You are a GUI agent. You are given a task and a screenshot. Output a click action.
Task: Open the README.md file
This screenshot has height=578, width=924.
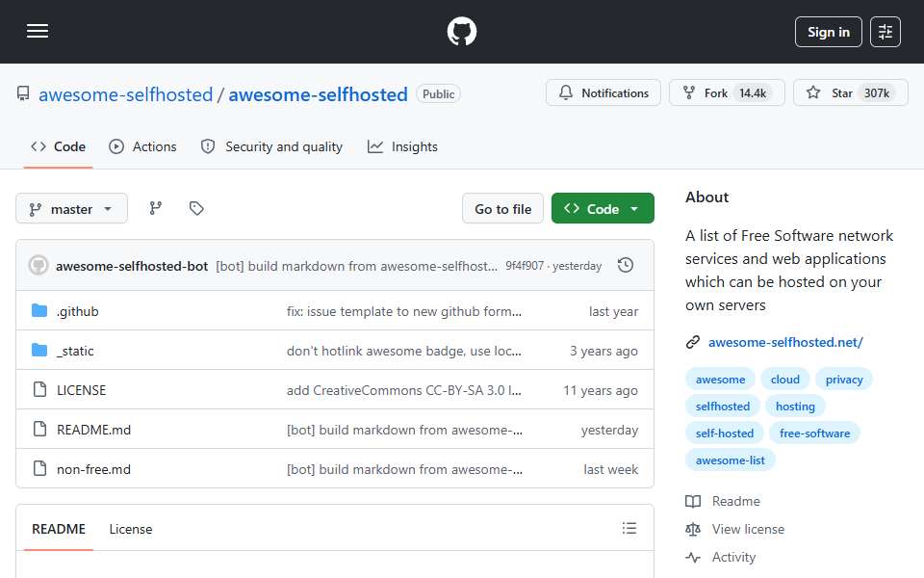click(x=93, y=430)
